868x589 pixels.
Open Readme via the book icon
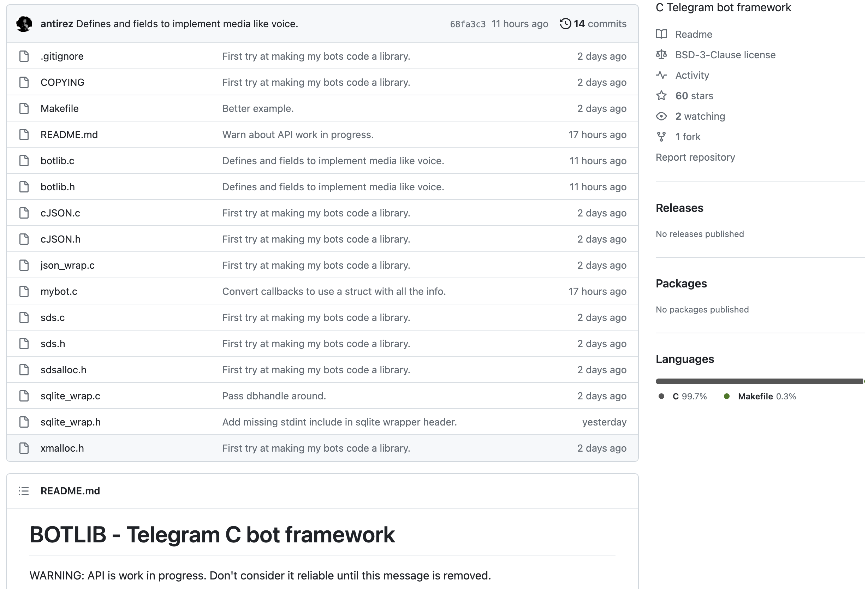pyautogui.click(x=661, y=34)
